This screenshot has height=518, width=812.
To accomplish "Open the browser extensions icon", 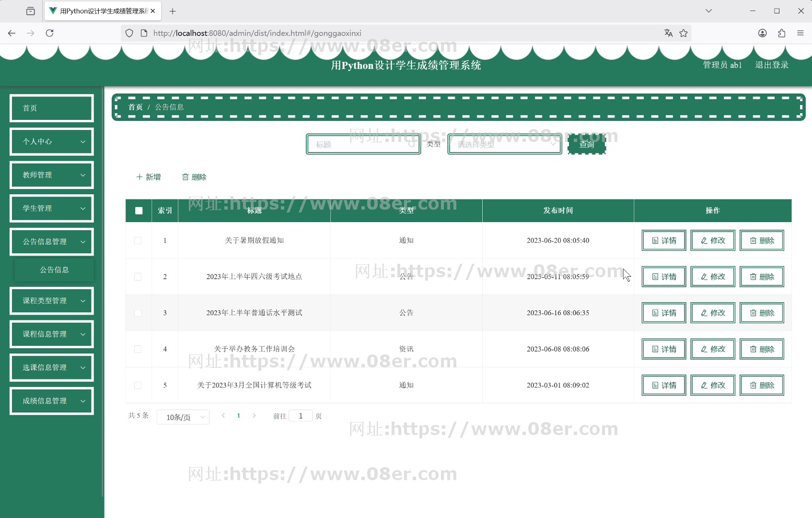I will coord(781,33).
